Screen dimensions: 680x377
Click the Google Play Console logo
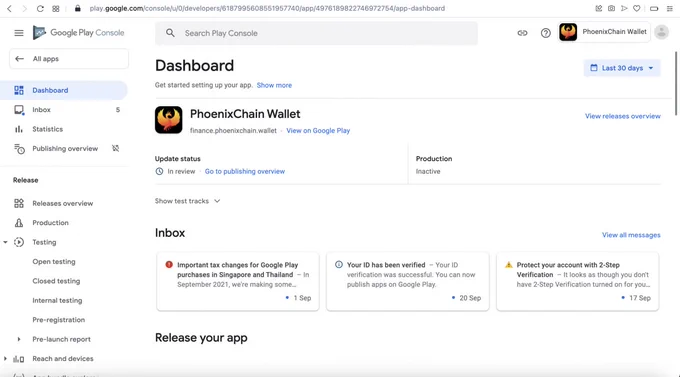[78, 33]
